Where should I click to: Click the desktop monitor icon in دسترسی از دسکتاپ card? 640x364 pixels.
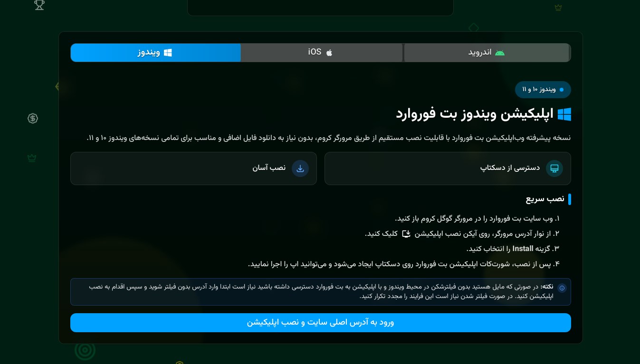point(554,168)
